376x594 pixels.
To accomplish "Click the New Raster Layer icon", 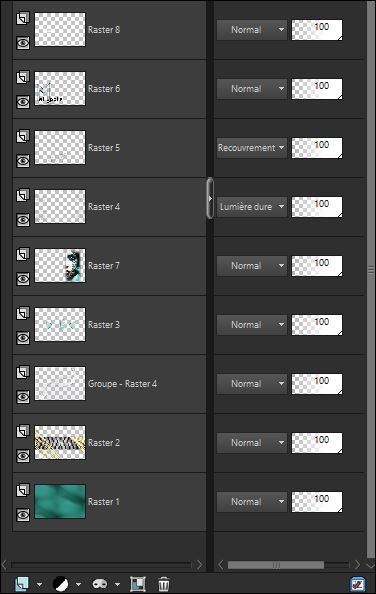I will 22,584.
